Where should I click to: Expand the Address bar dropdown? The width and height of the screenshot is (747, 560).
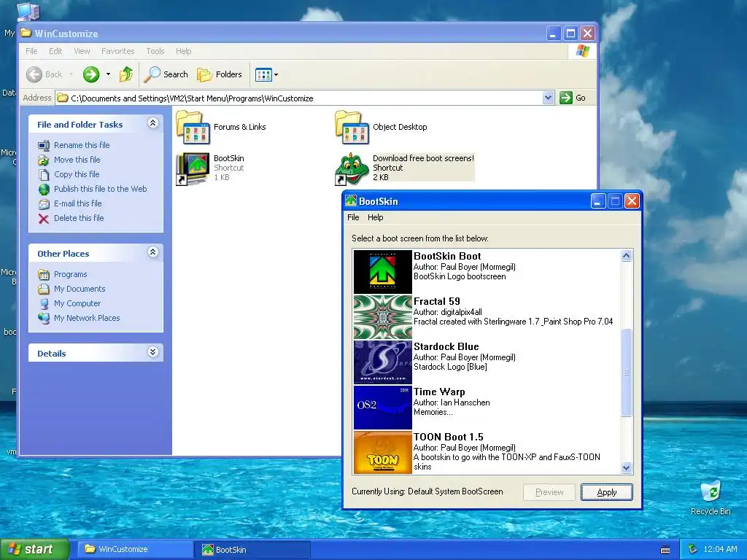[548, 98]
